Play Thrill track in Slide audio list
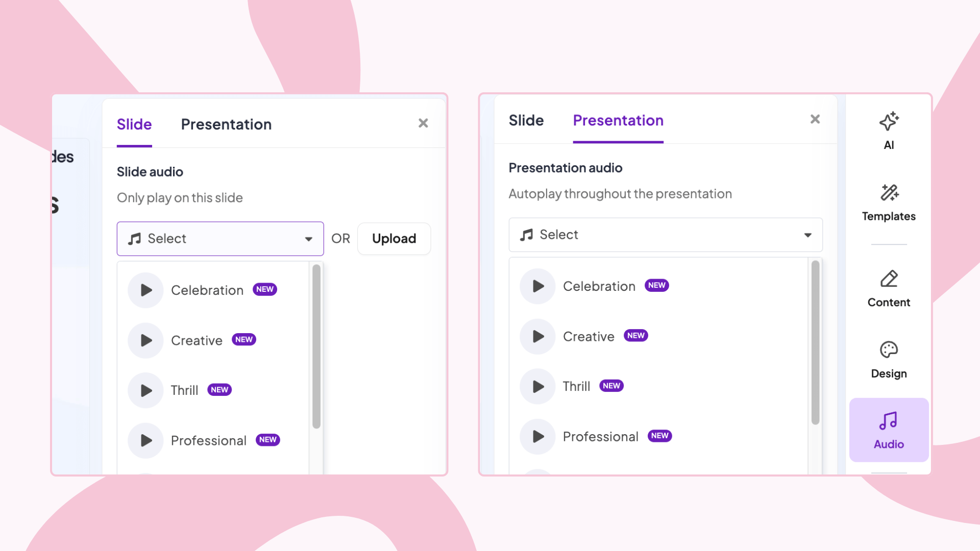The height and width of the screenshot is (551, 980). pyautogui.click(x=145, y=391)
